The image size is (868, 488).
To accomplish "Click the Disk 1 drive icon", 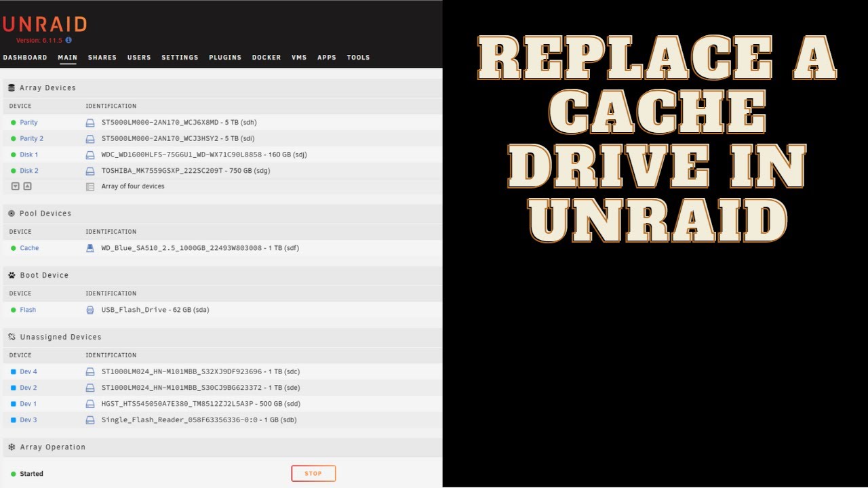I will pyautogui.click(x=90, y=155).
